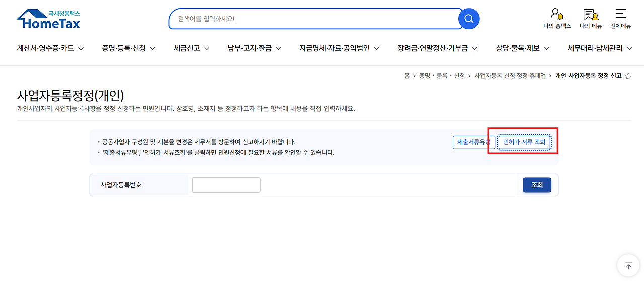This screenshot has width=644, height=283.
Task: Go to 홈 in breadcrumb
Action: (x=407, y=76)
